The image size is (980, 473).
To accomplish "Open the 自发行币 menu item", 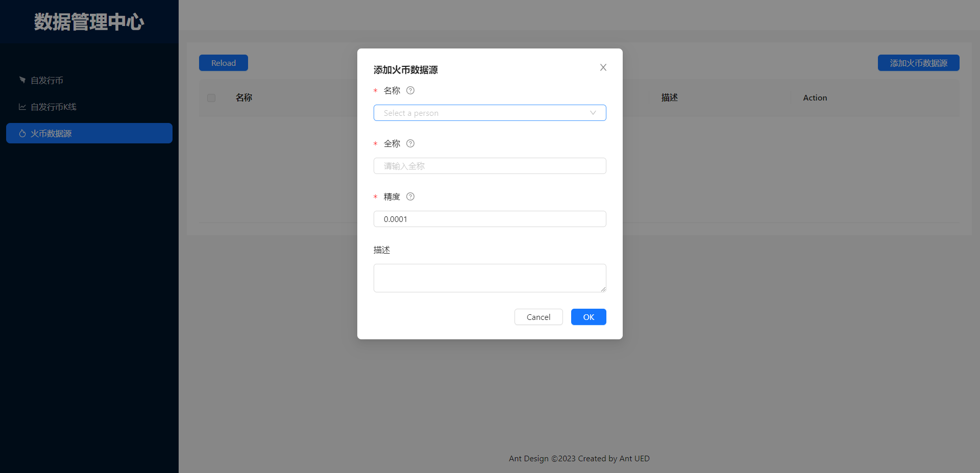I will (47, 80).
